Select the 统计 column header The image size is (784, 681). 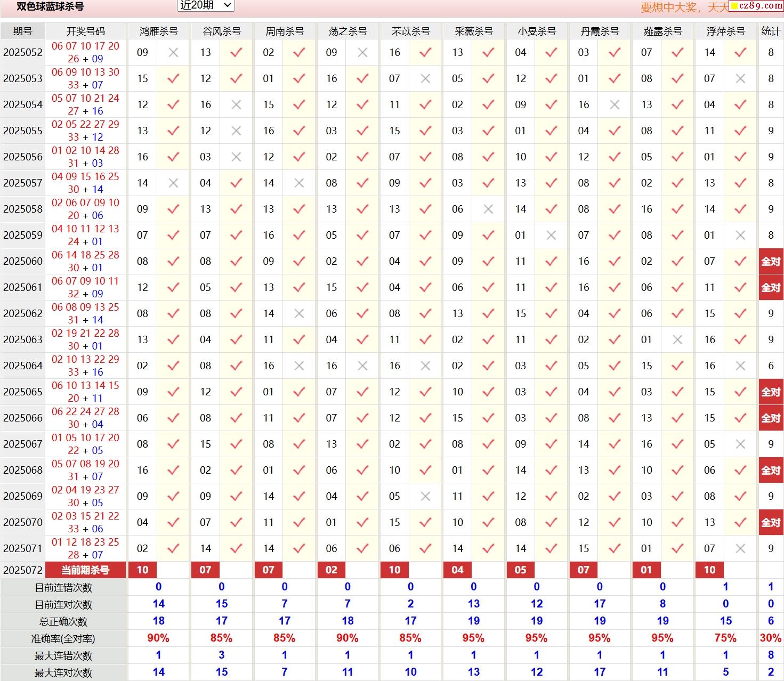coord(771,31)
